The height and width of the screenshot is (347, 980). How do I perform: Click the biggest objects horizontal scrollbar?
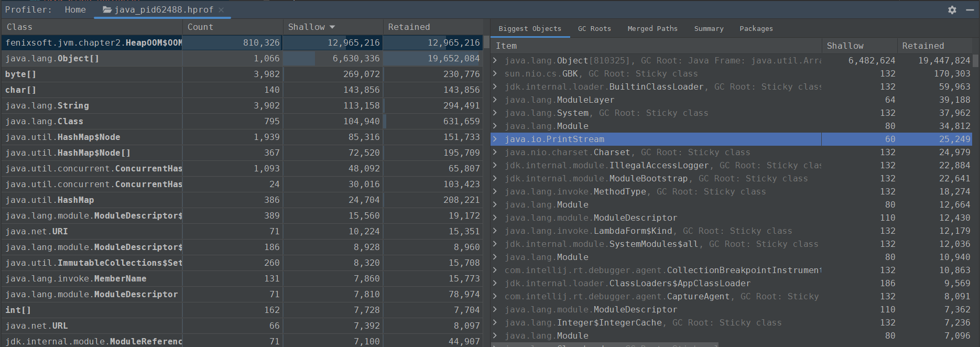click(604, 345)
